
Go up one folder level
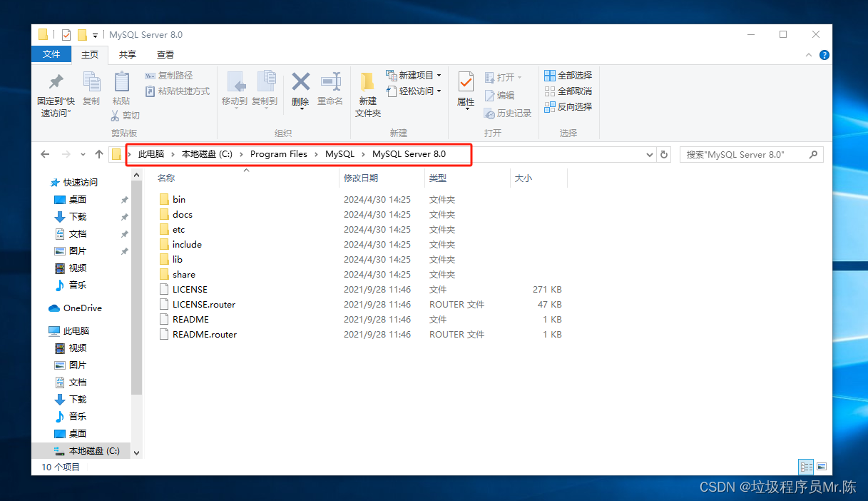(x=99, y=154)
